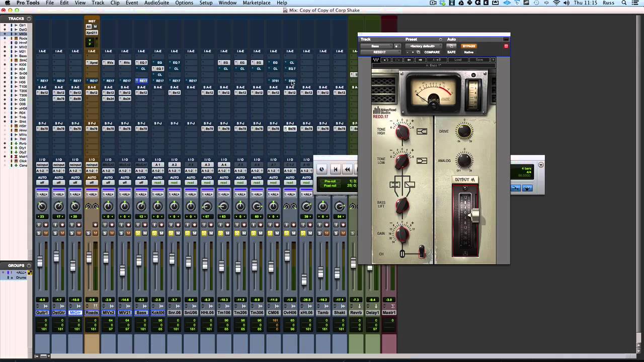Click the Waves help question mark
This screenshot has width=644, height=362.
pyautogui.click(x=493, y=60)
